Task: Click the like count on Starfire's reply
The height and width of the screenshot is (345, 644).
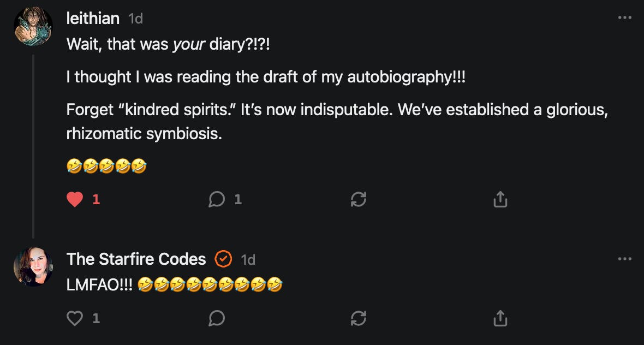Action: tap(96, 318)
